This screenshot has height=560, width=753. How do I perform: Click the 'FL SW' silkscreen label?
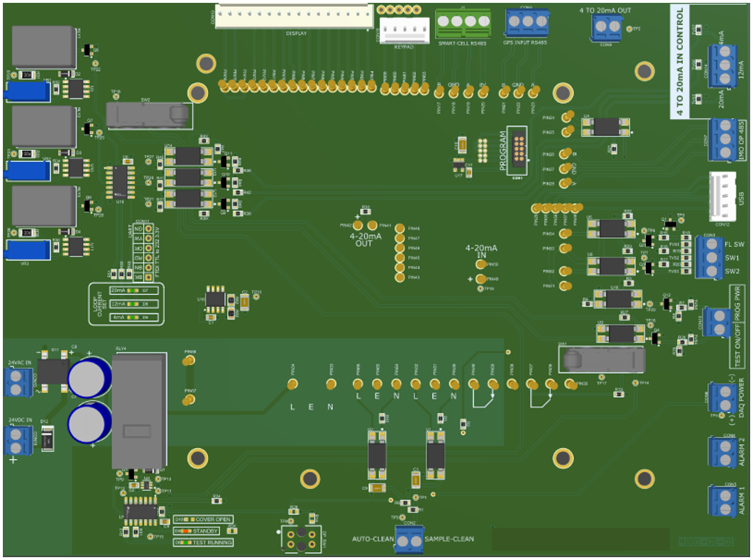coord(735,244)
